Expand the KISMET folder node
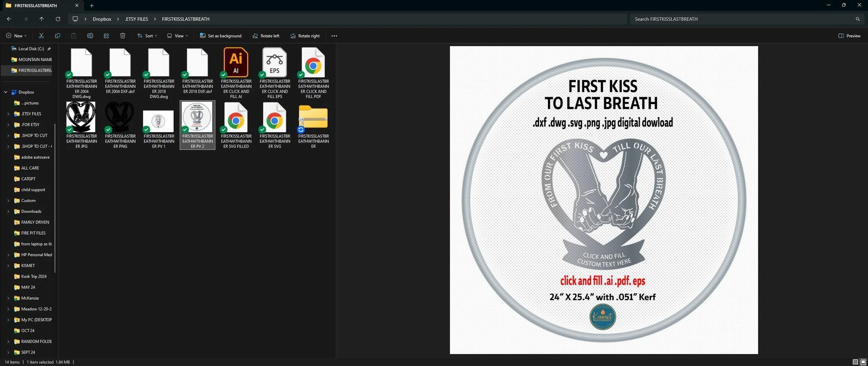This screenshot has height=366, width=868. point(8,266)
